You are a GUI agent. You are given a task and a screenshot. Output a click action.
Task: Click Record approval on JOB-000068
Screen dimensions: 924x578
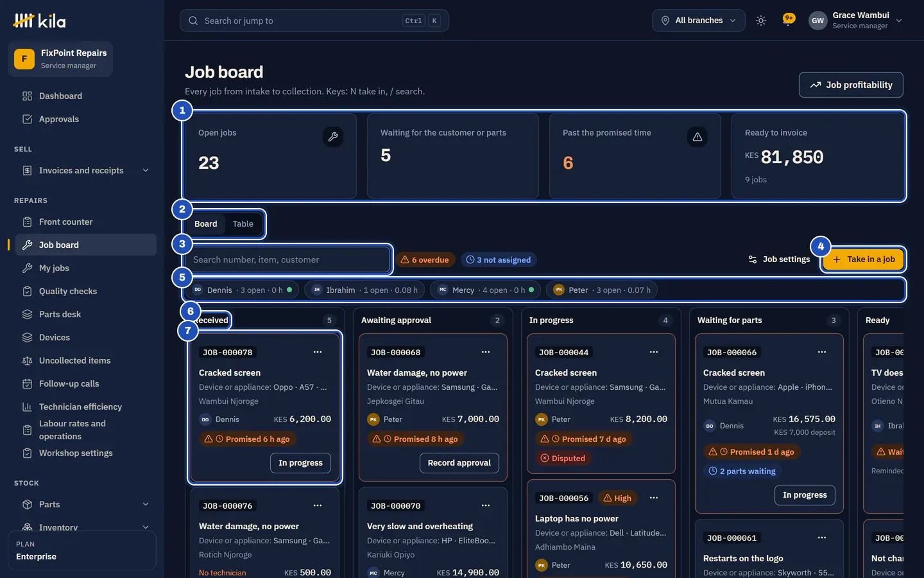[x=459, y=463]
